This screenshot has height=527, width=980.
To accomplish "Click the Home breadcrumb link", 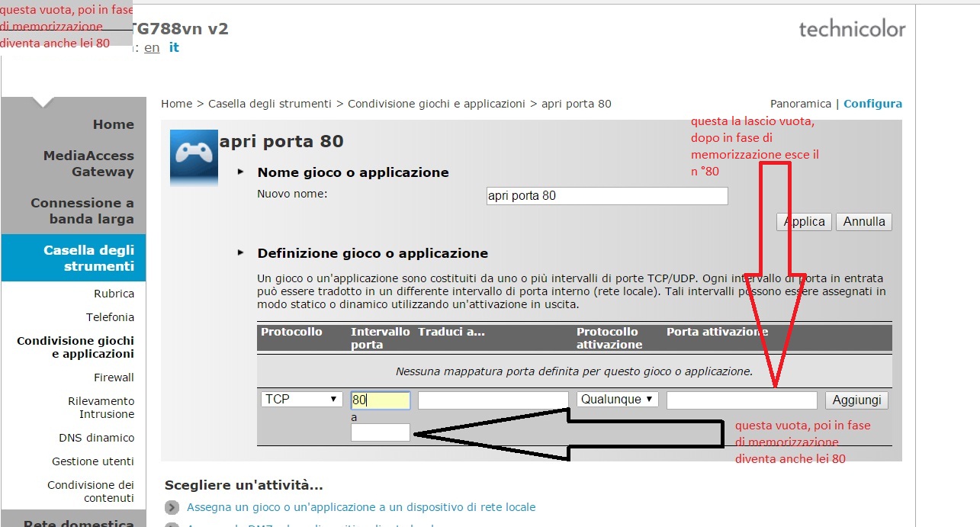I will click(176, 104).
